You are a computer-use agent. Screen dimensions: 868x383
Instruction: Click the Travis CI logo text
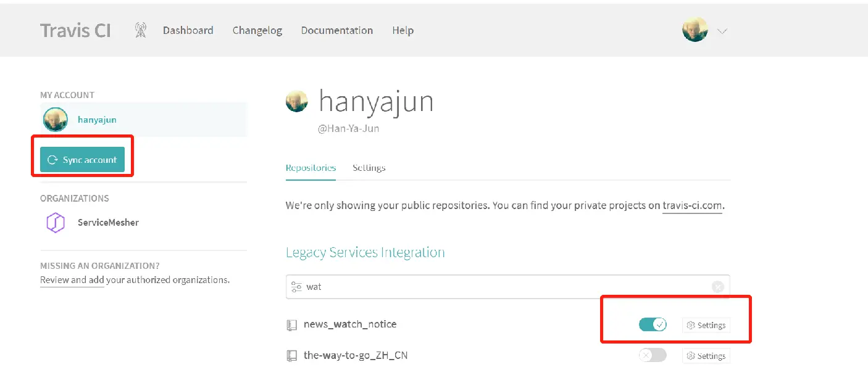75,30
